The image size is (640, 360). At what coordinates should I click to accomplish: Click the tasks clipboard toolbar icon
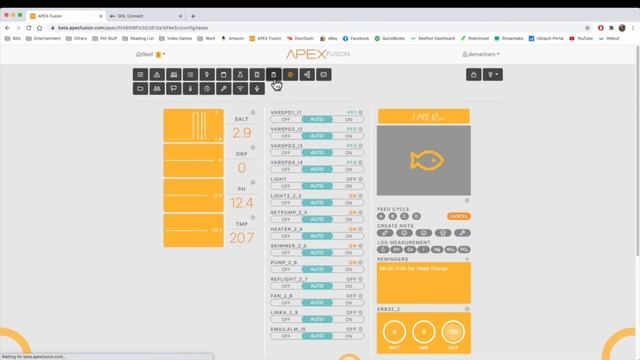[x=273, y=75]
